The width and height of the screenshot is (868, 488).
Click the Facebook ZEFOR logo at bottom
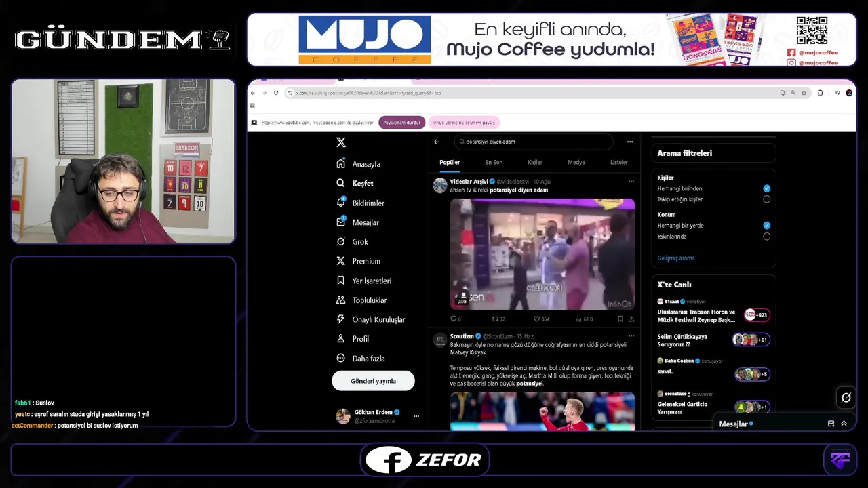pos(425,460)
